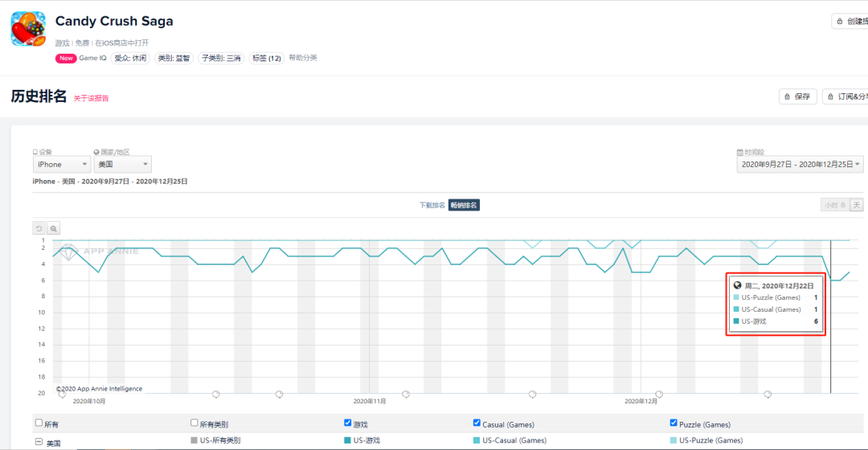Click the Candy Crush Saga app icon
This screenshot has width=868, height=450.
point(28,29)
